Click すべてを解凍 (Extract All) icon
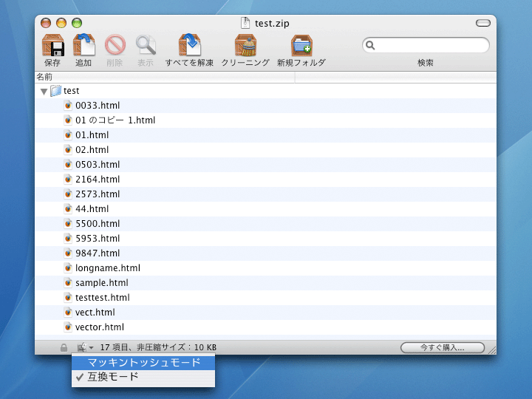 pos(190,44)
